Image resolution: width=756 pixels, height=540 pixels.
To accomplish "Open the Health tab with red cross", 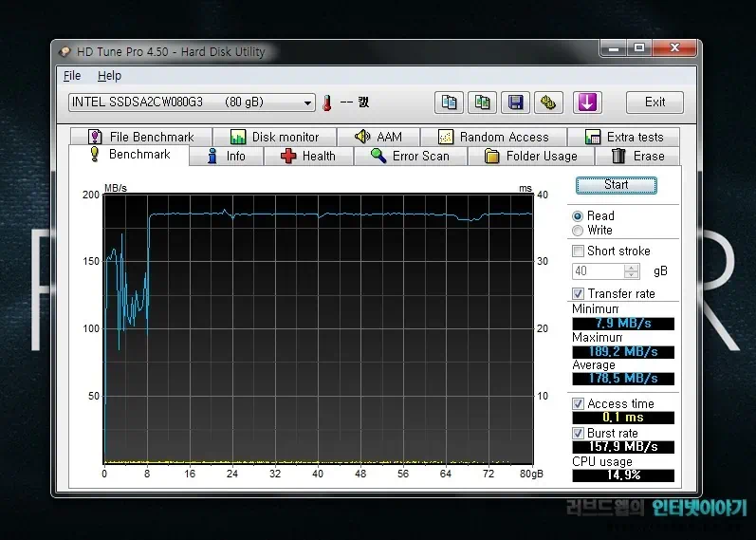I will 308,157.
